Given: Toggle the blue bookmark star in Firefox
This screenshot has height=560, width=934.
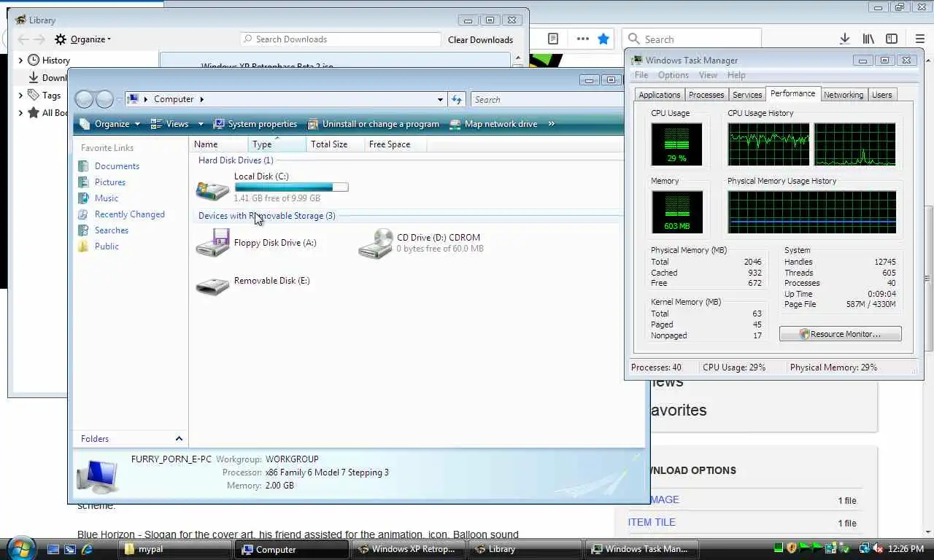Looking at the screenshot, I should coord(603,39).
